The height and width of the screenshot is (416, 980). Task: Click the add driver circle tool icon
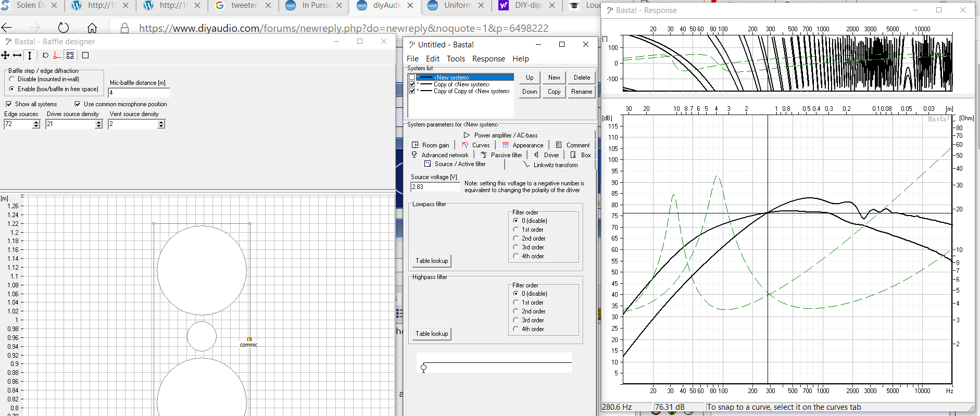[x=45, y=55]
